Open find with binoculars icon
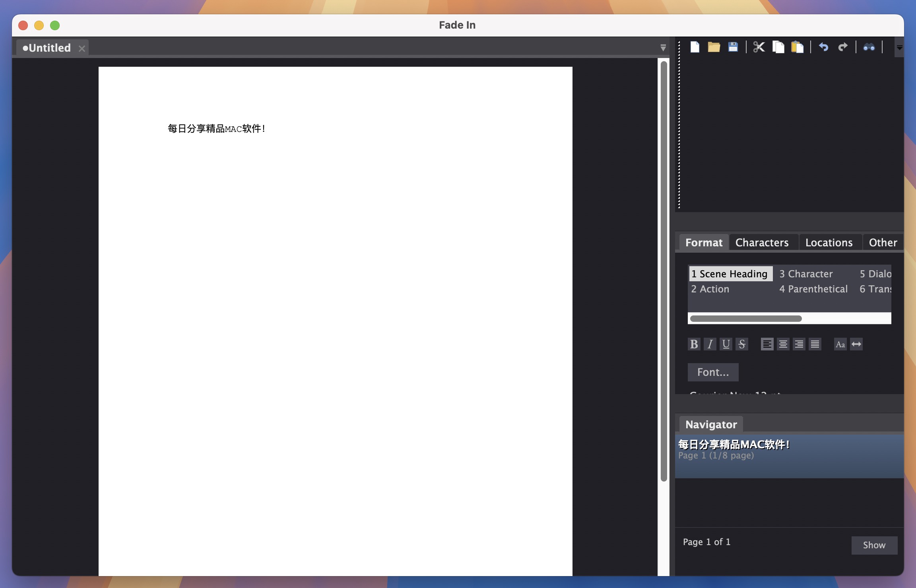Screen dimensions: 916x588 (x=869, y=47)
